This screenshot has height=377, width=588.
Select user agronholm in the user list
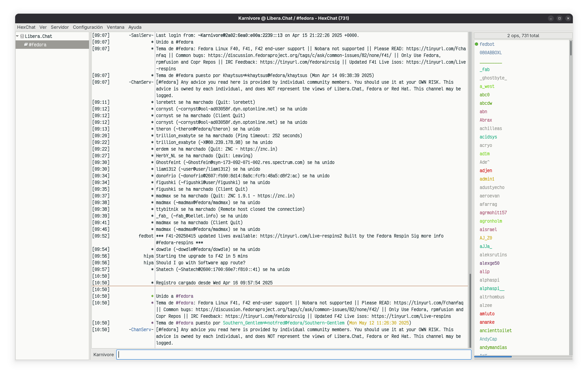coord(491,221)
